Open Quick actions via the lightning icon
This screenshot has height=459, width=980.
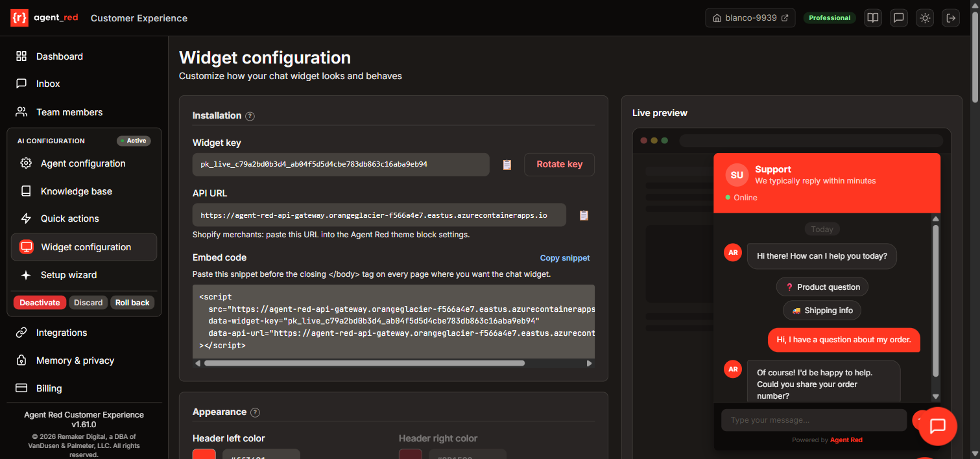(x=26, y=218)
